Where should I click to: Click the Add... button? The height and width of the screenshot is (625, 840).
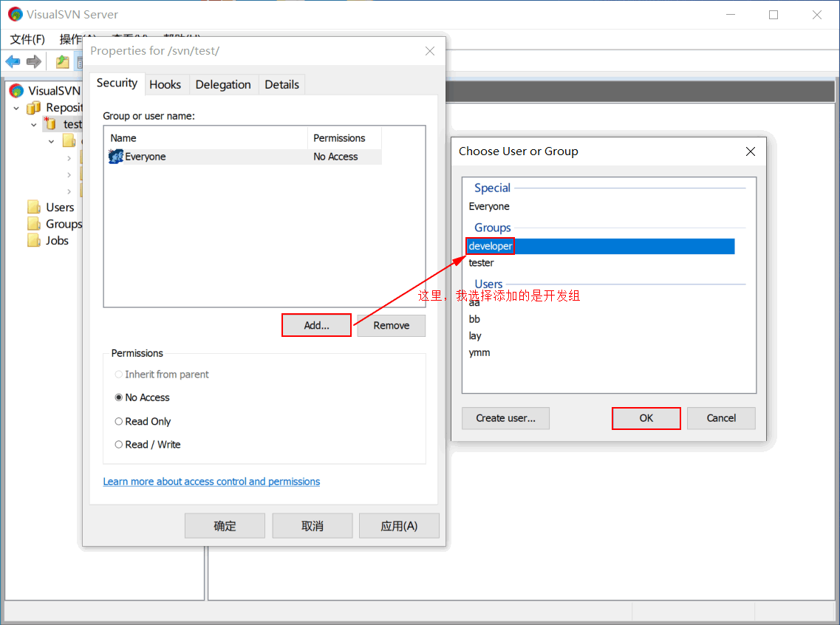pyautogui.click(x=317, y=325)
